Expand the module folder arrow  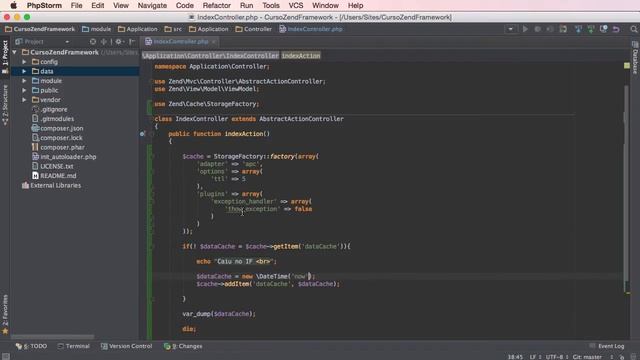point(24,81)
